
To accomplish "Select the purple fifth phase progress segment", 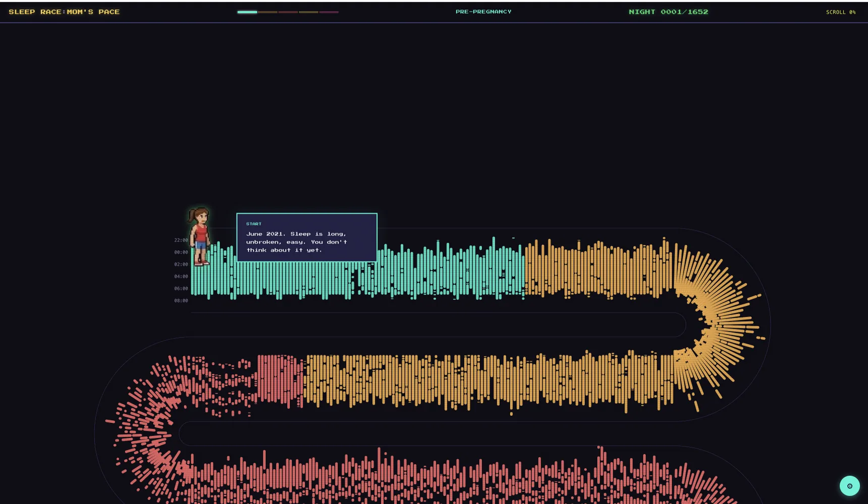I will (x=329, y=12).
